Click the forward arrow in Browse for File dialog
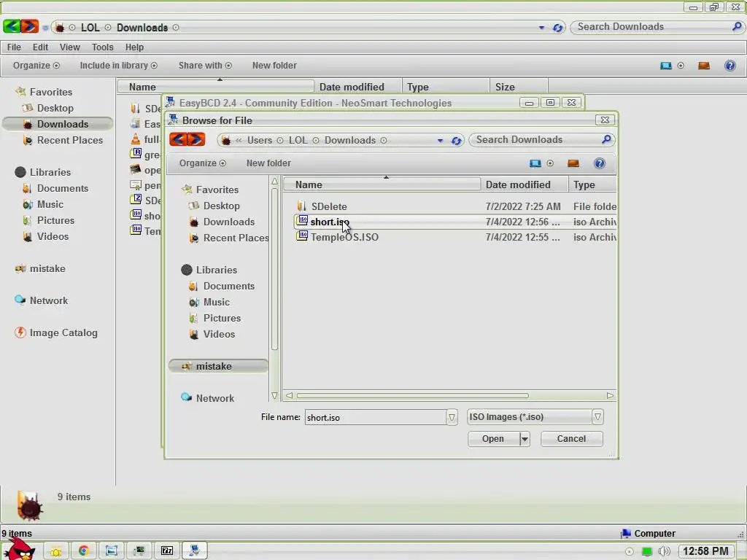747x560 pixels. (196, 139)
